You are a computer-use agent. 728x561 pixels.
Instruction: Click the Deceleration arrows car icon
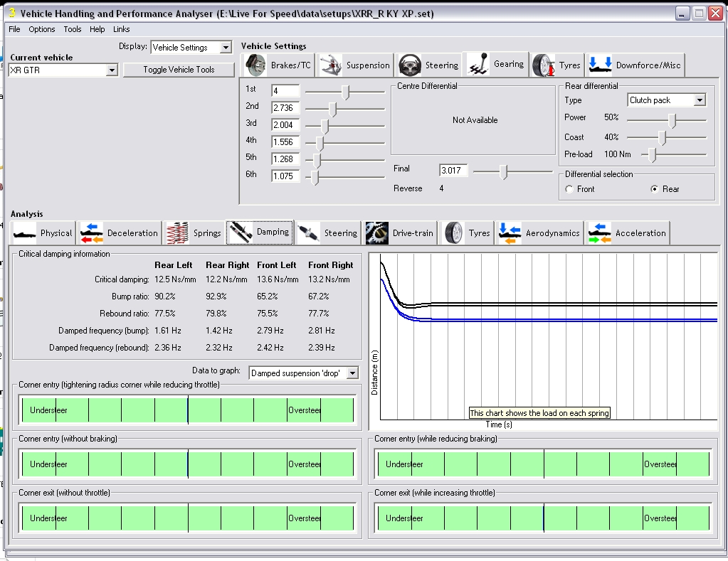92,233
